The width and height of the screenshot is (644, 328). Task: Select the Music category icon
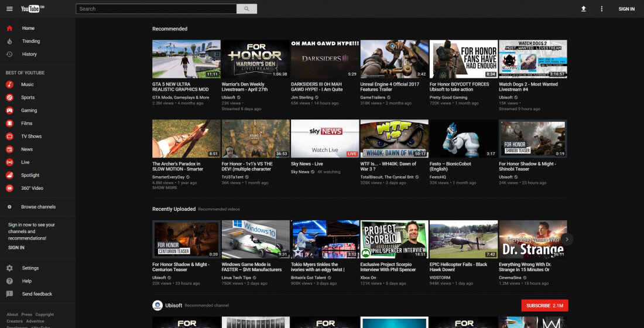click(x=9, y=84)
